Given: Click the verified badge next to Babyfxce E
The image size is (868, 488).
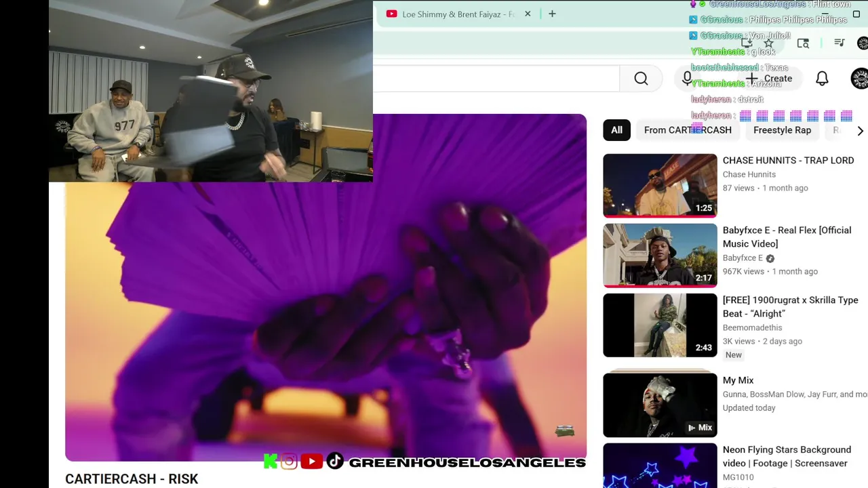Looking at the screenshot, I should (770, 258).
